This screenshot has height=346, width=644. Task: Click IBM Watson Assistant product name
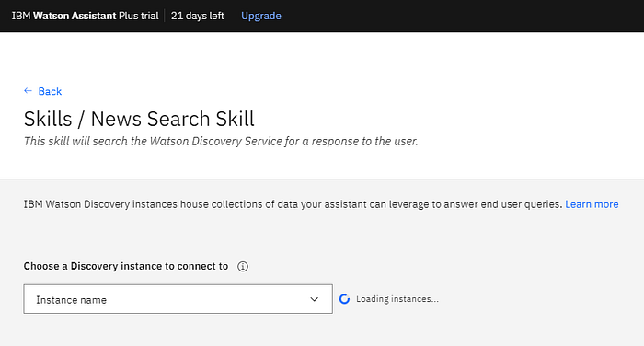[x=63, y=16]
